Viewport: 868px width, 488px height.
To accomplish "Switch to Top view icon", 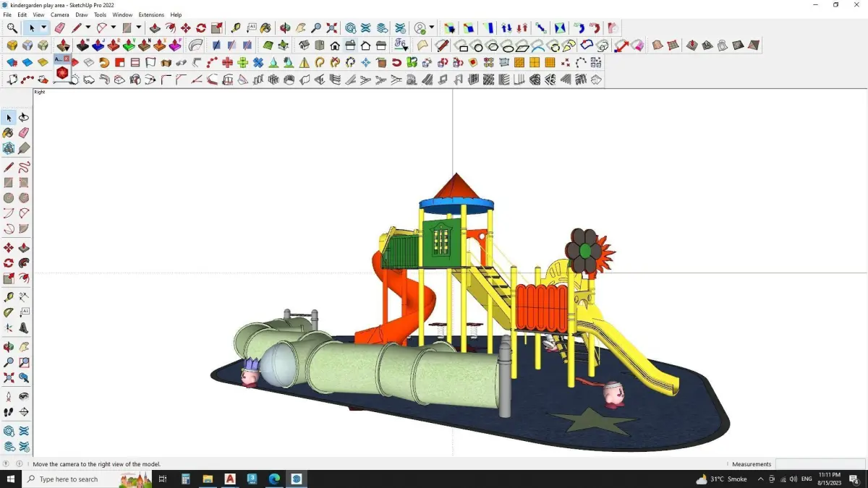I will (x=319, y=46).
